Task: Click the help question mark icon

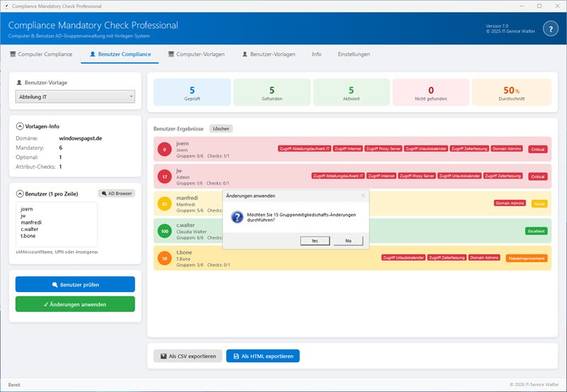Action: 550,29
